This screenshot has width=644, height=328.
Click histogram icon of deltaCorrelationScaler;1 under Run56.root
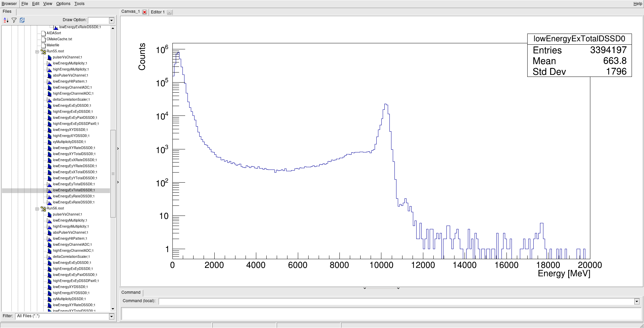(x=49, y=257)
